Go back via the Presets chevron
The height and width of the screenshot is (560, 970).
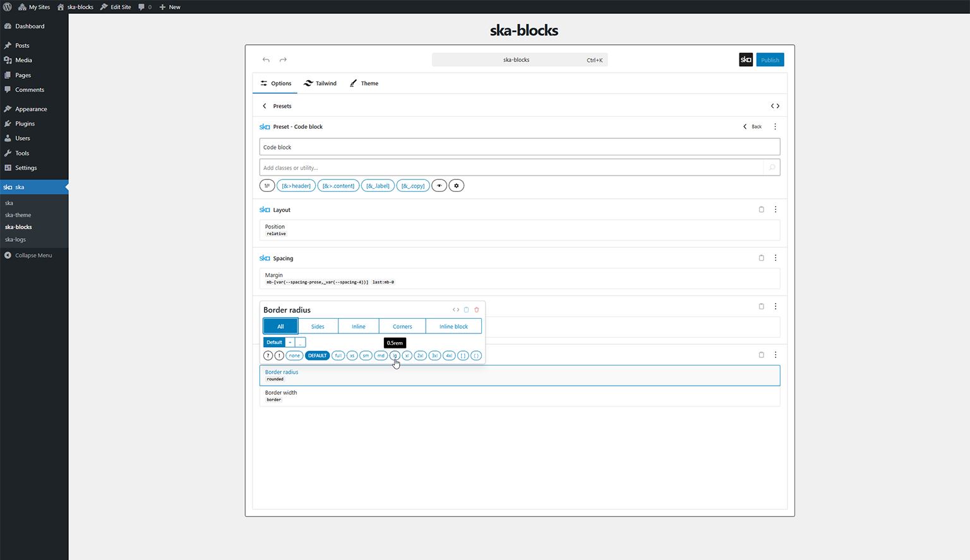tap(265, 106)
